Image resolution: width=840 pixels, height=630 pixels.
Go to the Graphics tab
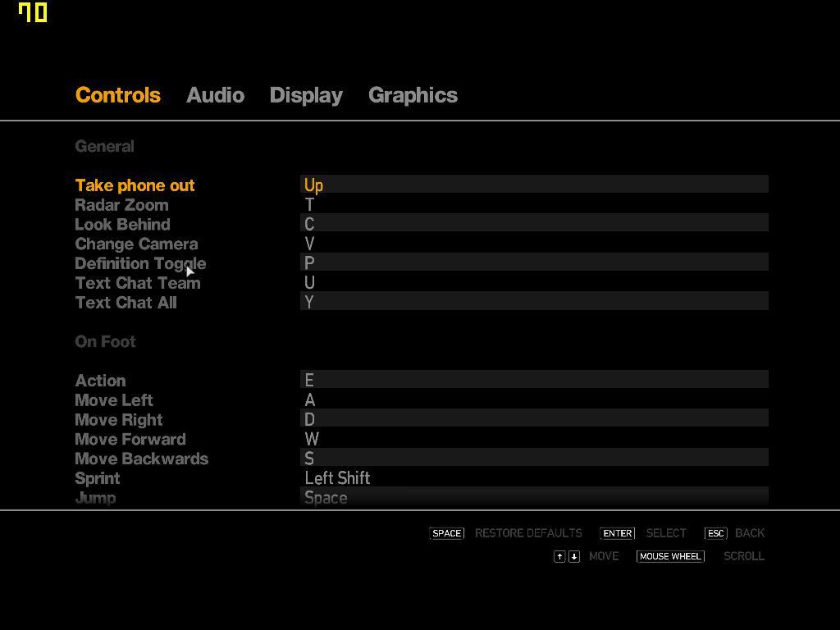pos(413,96)
